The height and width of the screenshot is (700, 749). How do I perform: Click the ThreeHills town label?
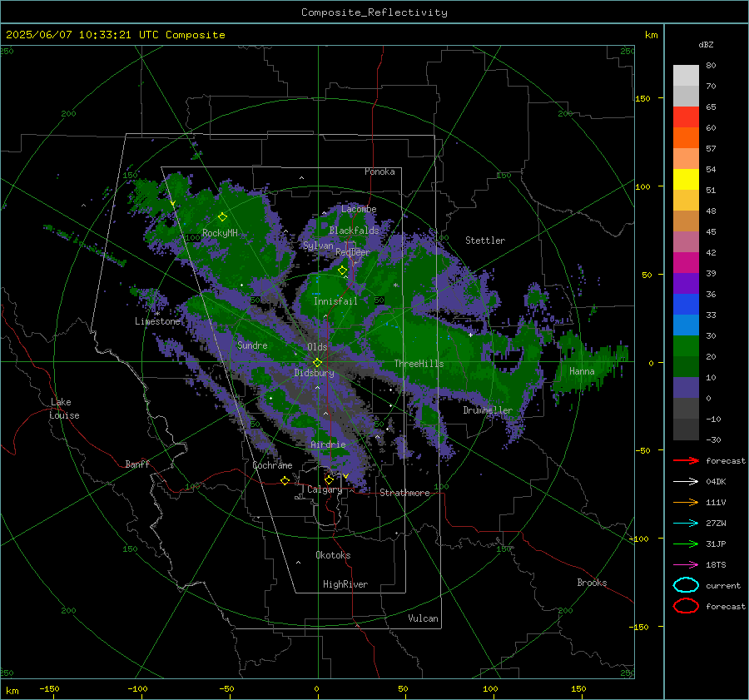[x=419, y=364]
